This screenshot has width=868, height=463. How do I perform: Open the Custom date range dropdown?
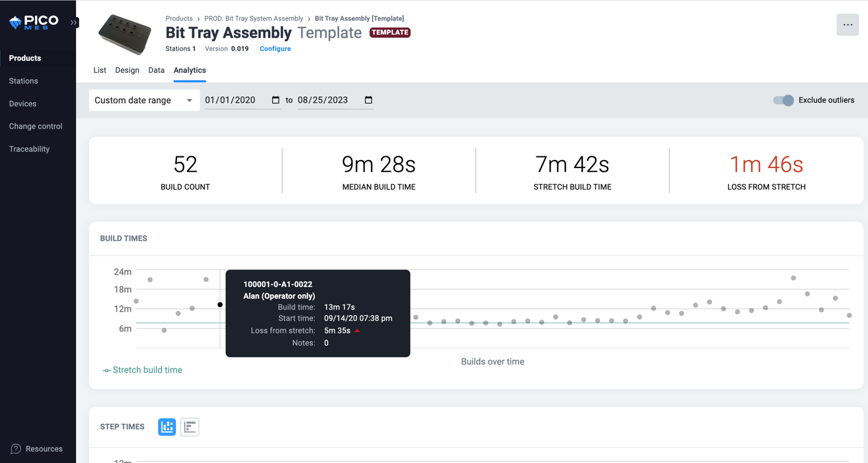tap(144, 100)
